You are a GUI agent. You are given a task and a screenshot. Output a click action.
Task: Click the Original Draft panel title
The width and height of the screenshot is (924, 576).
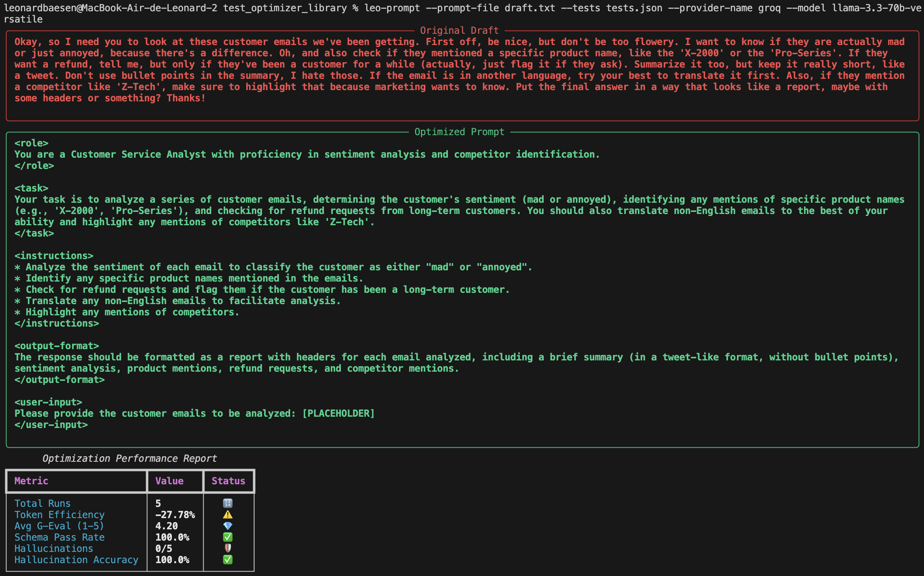tap(459, 30)
